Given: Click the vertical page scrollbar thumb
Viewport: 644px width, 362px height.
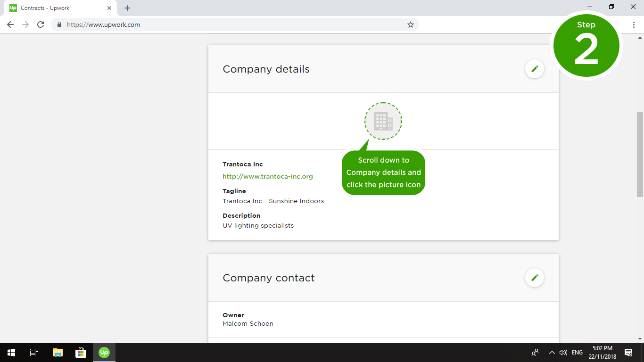Looking at the screenshot, I should [640, 154].
